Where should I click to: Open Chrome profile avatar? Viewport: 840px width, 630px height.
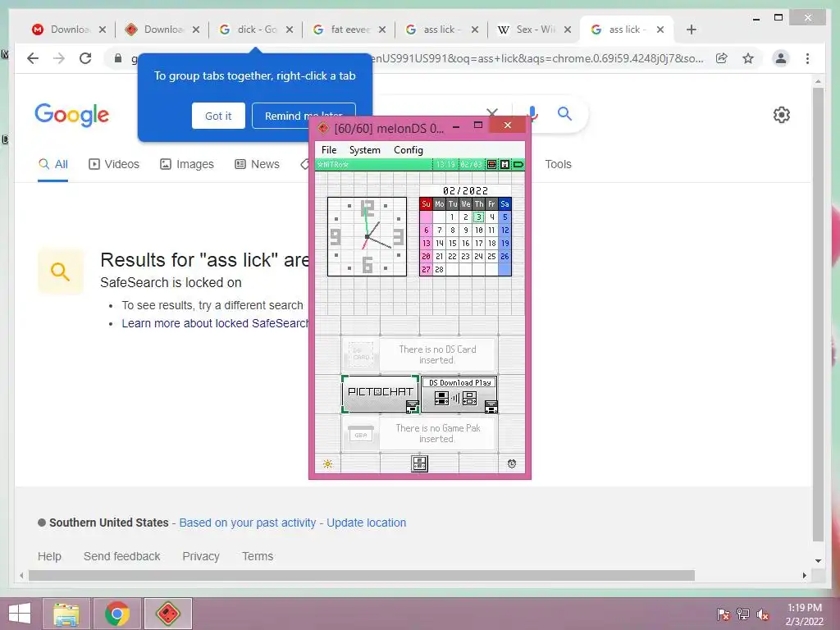coord(781,58)
